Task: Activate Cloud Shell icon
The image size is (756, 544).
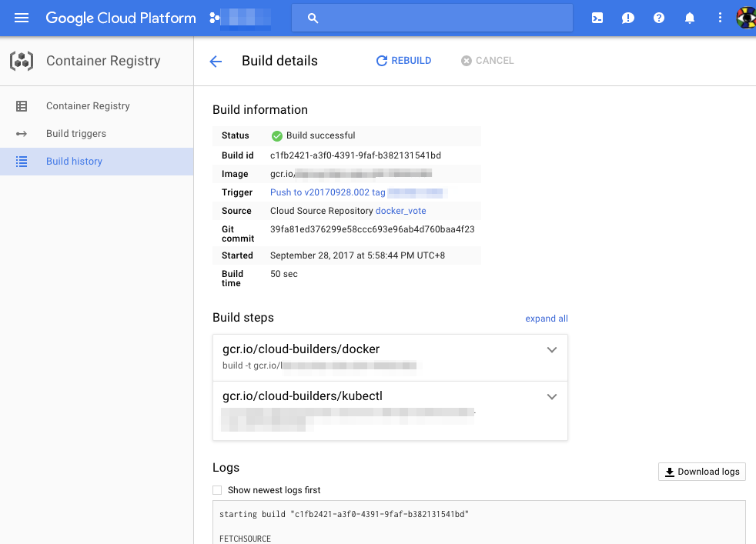Action: 597,18
